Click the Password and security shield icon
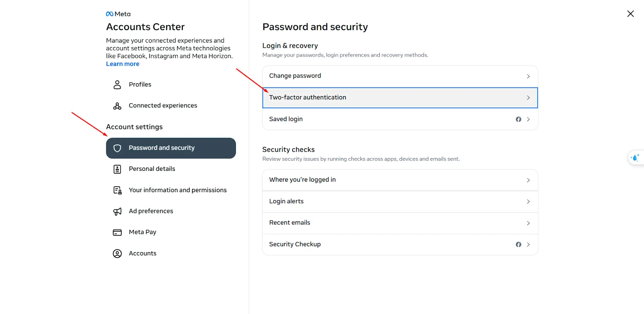The height and width of the screenshot is (314, 644). point(117,148)
